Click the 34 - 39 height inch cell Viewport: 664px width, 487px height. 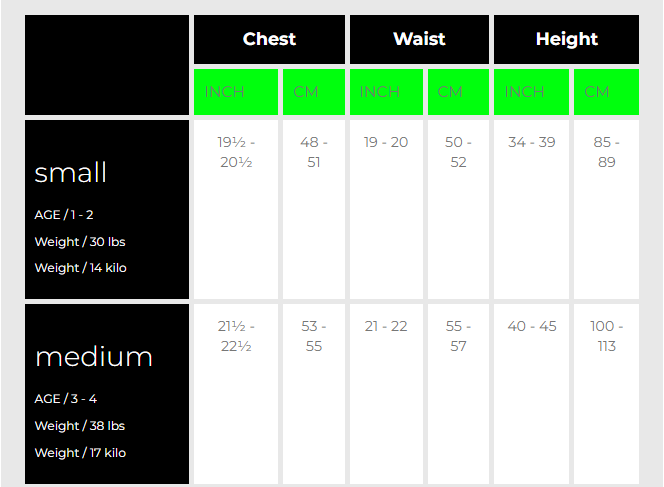coord(531,142)
